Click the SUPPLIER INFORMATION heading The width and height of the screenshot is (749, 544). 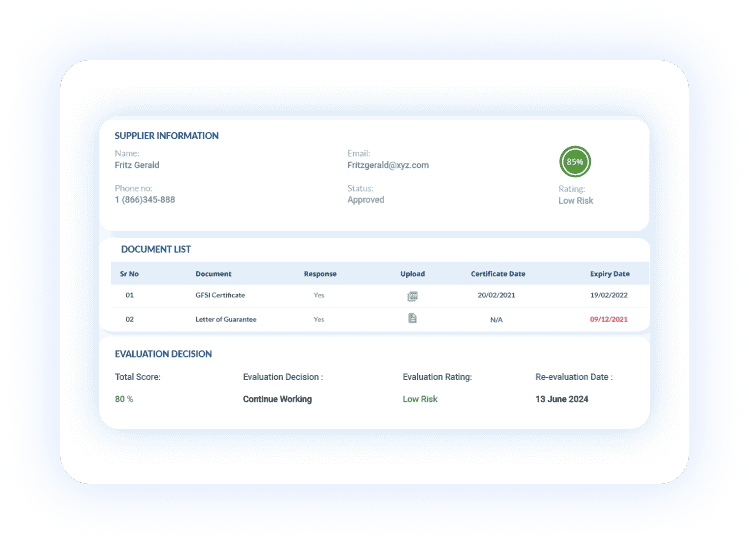[166, 136]
